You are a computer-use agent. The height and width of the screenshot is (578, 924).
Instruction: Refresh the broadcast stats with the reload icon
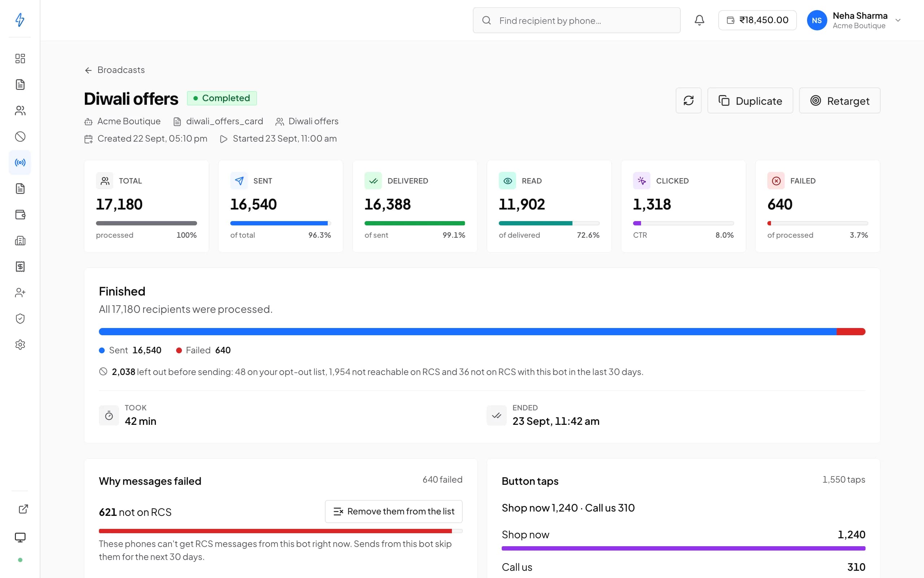(688, 100)
